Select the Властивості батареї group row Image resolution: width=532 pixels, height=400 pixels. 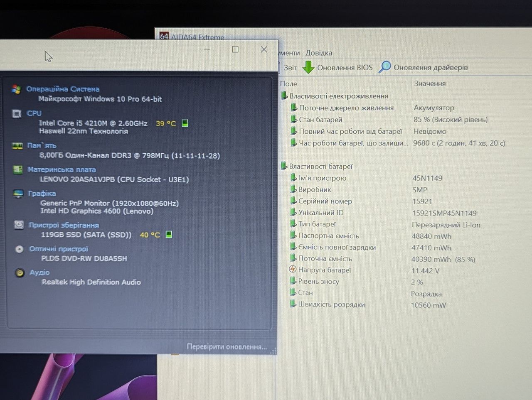(x=317, y=166)
